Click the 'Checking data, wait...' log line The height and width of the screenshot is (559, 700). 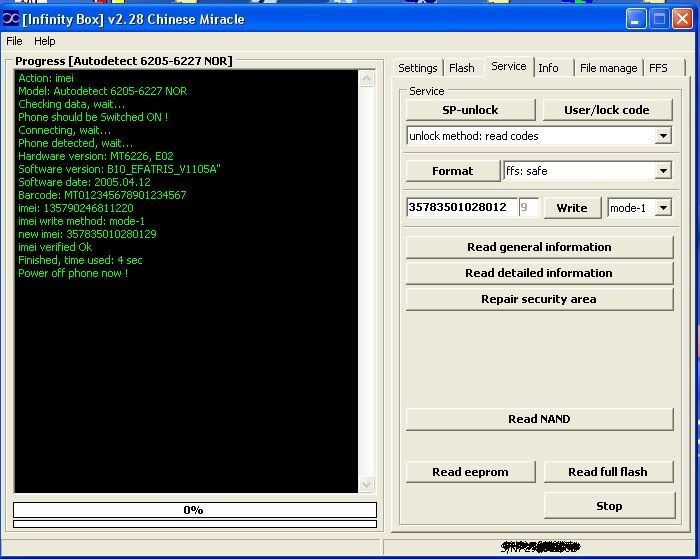click(71, 104)
